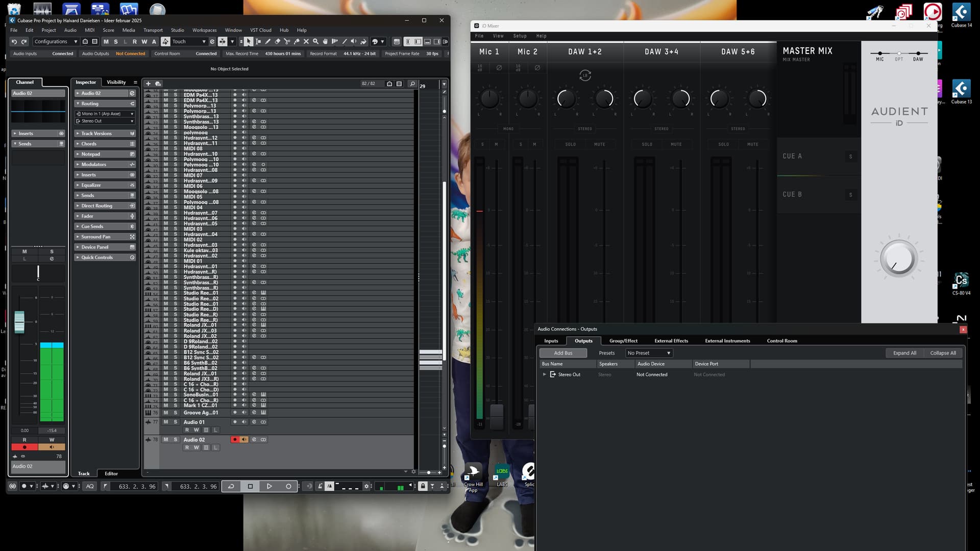Select the Erase tool
This screenshot has height=551, width=980.
[278, 41]
